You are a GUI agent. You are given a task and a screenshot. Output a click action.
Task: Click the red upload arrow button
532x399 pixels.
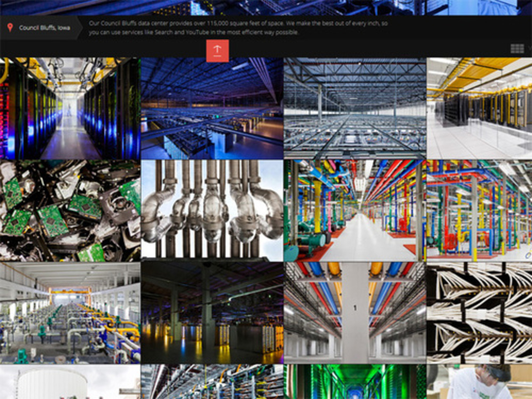coord(217,51)
